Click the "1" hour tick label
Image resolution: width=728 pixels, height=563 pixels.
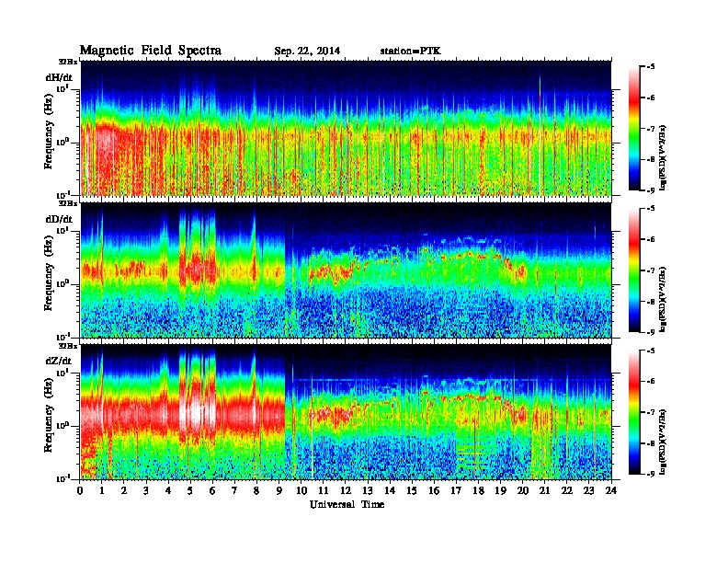(102, 490)
